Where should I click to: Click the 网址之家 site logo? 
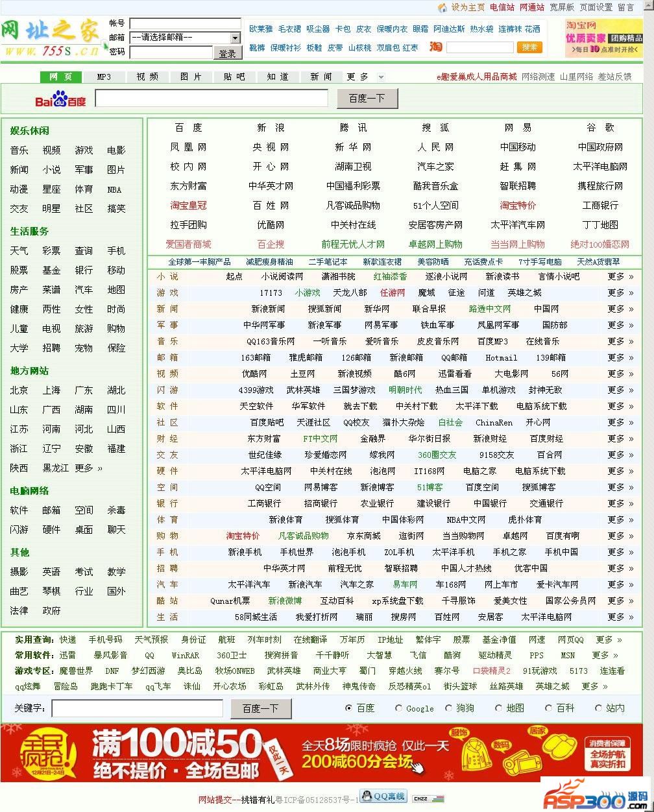[52, 38]
